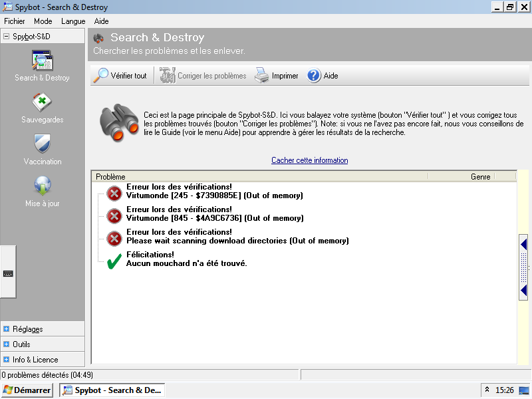
Task: Click the large binoculars info icon
Action: [x=119, y=122]
